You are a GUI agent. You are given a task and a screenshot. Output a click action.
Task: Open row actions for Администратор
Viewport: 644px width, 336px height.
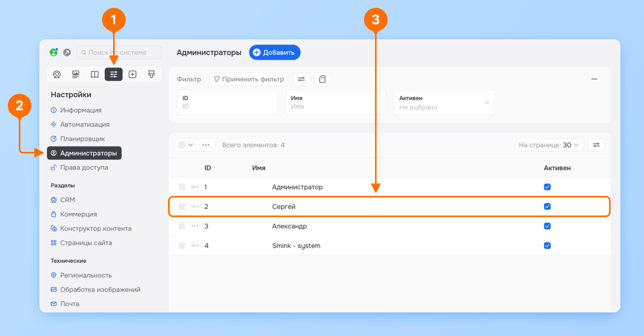(195, 187)
